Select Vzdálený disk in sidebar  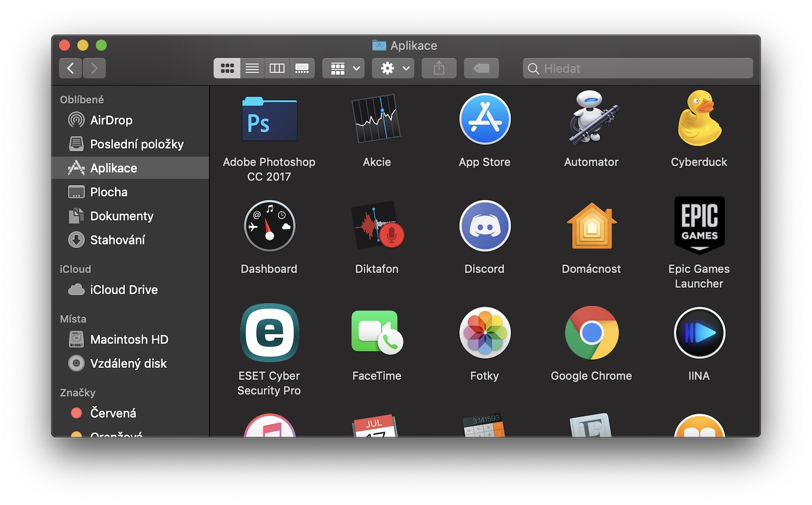(130, 363)
